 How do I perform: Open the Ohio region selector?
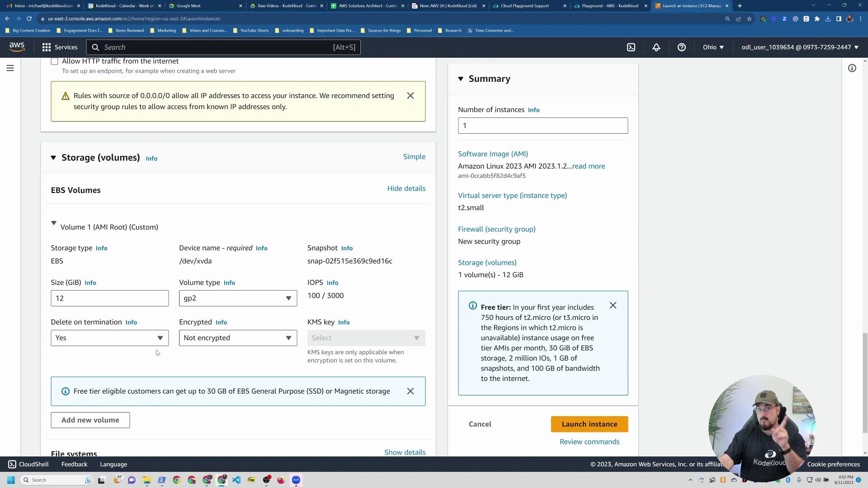(713, 47)
